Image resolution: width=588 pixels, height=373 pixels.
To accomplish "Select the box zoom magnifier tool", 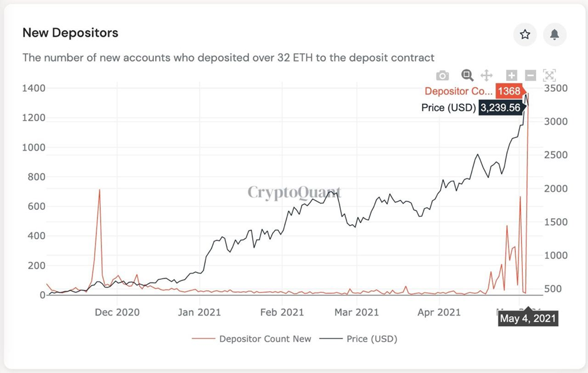I will click(x=467, y=75).
